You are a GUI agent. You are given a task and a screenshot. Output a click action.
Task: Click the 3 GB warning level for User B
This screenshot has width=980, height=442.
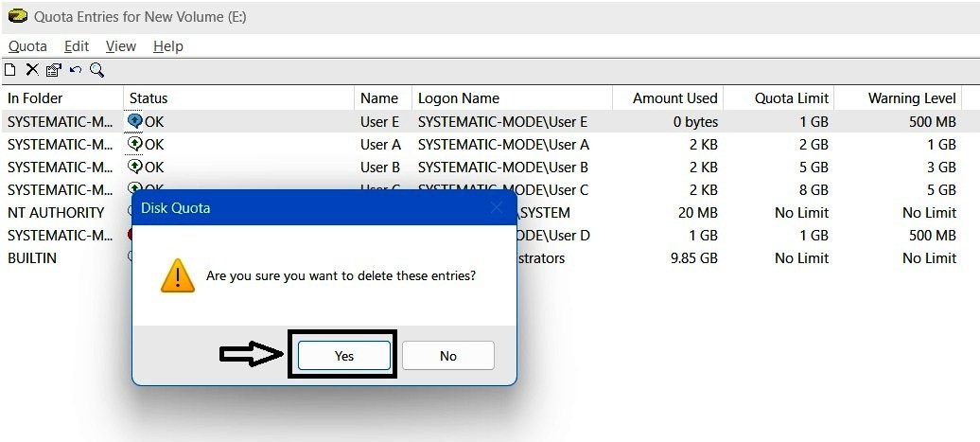tap(942, 167)
